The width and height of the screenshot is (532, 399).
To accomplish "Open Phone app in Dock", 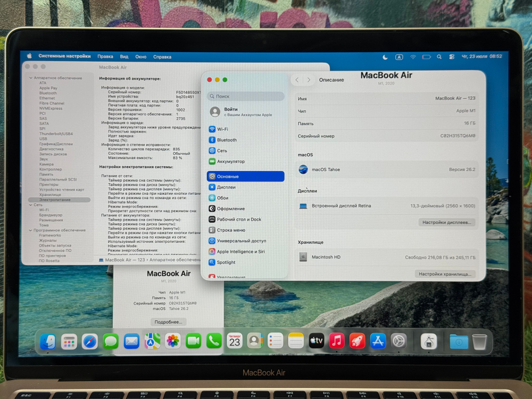I will coord(214,342).
